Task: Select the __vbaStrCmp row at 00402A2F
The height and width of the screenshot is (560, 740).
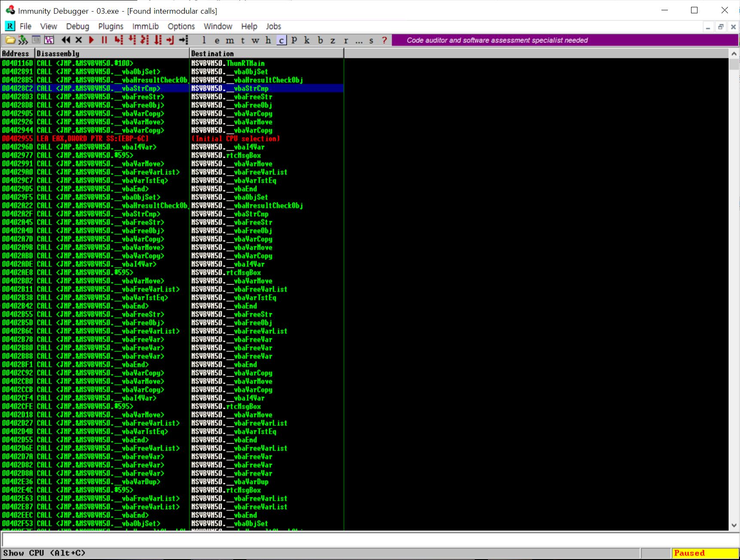Action: tap(172, 214)
